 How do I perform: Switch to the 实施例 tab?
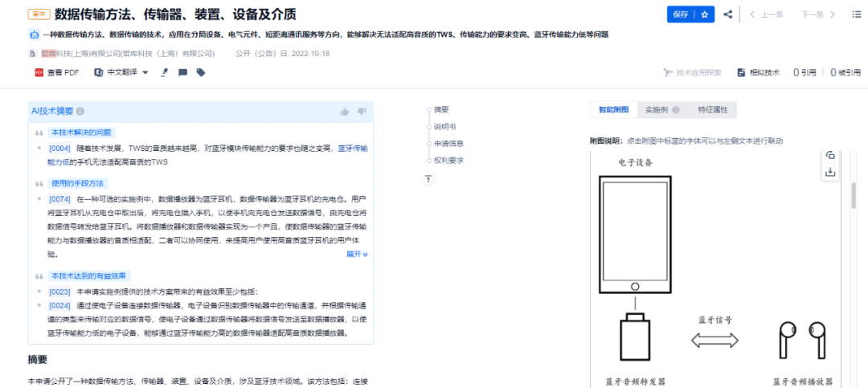[659, 109]
